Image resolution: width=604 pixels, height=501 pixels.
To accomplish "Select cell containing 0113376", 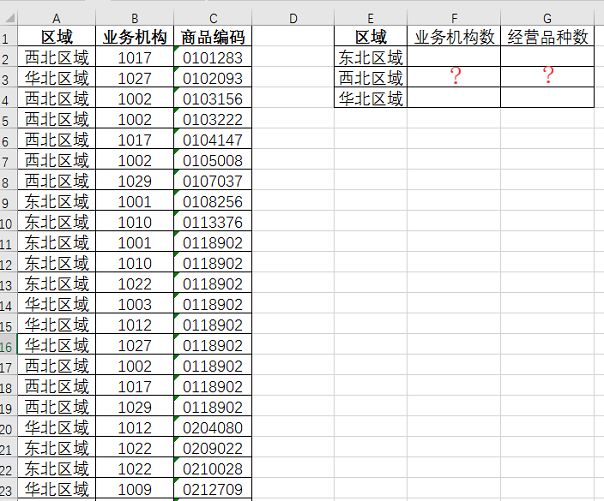I will point(213,222).
